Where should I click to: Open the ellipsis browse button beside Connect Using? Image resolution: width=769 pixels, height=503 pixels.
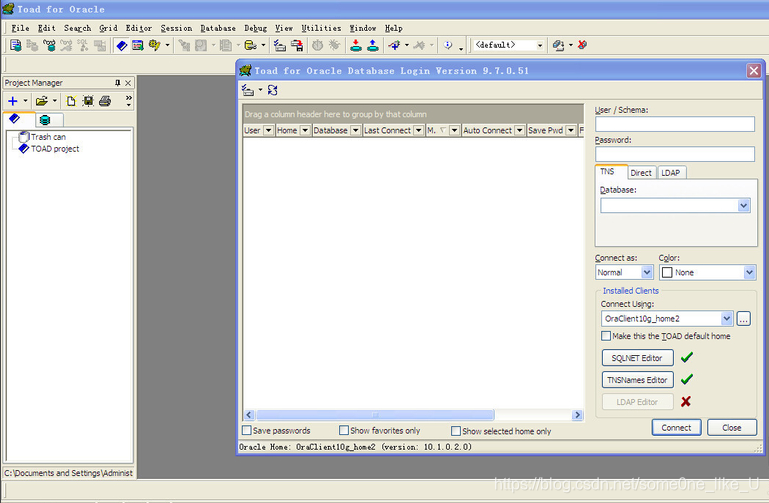pyautogui.click(x=743, y=319)
